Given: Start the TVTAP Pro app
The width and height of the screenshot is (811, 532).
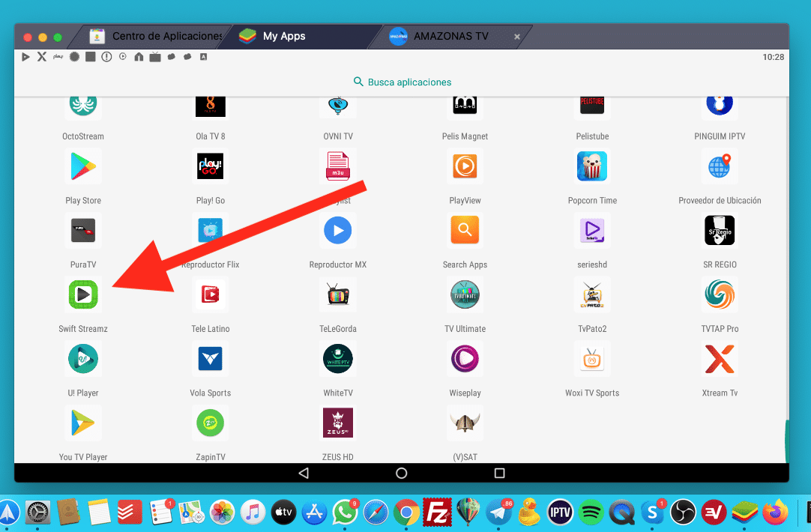Looking at the screenshot, I should coord(720,294).
